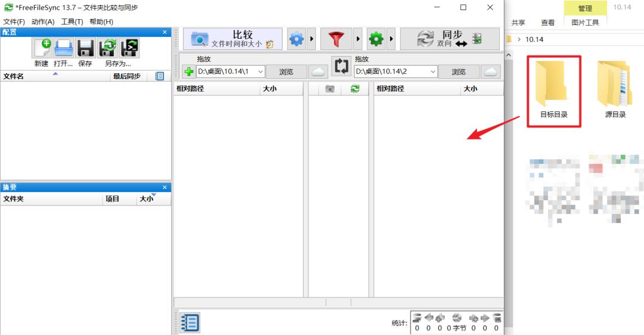
Task: Click Save as batch job icon
Action: coord(129,48)
